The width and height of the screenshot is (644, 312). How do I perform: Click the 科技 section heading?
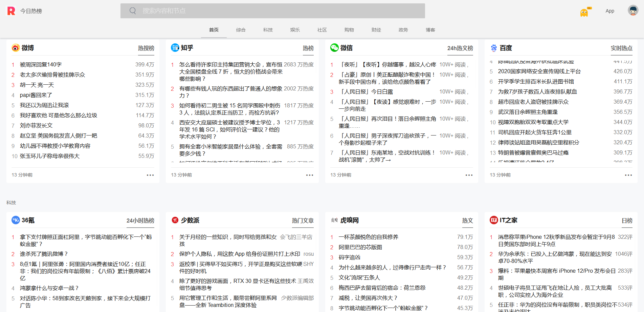click(x=11, y=203)
